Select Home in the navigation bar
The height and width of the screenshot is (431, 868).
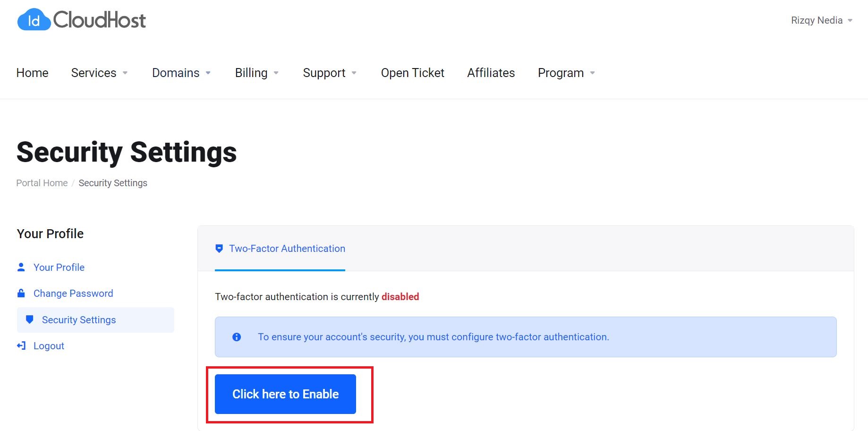[32, 73]
